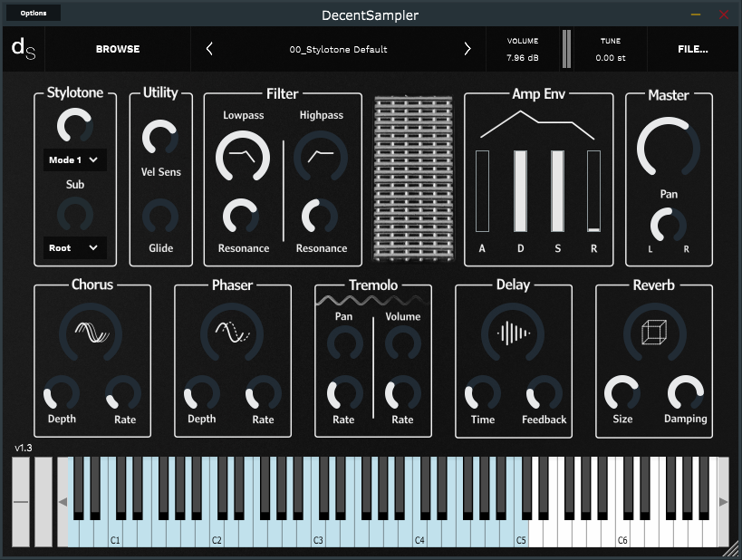
Task: Click the Glide knob
Action: pyautogui.click(x=160, y=217)
